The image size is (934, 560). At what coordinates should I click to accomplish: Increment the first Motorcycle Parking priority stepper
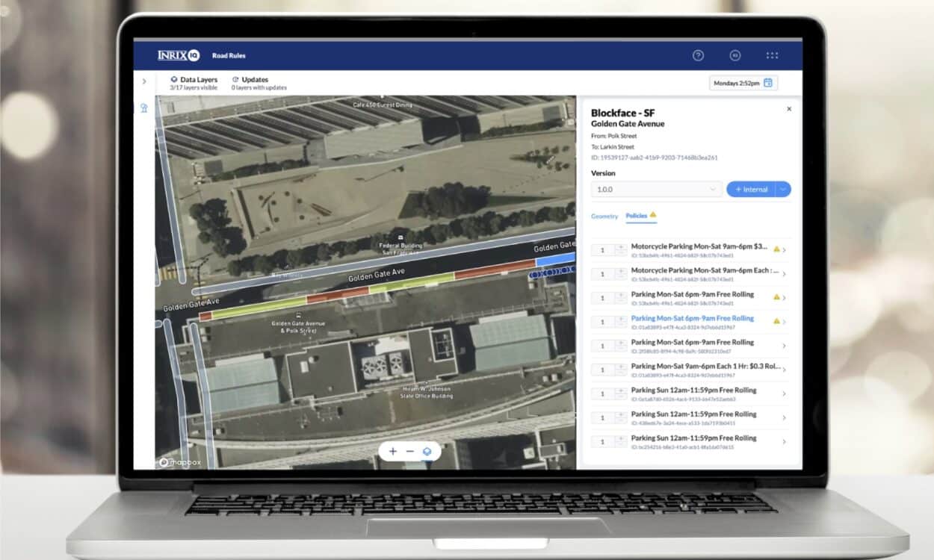(x=621, y=247)
